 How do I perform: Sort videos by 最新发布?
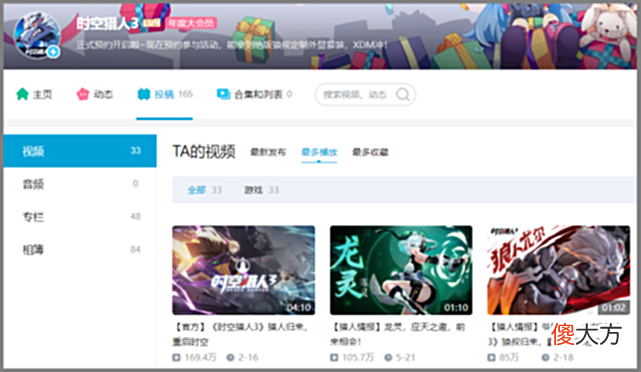(268, 152)
